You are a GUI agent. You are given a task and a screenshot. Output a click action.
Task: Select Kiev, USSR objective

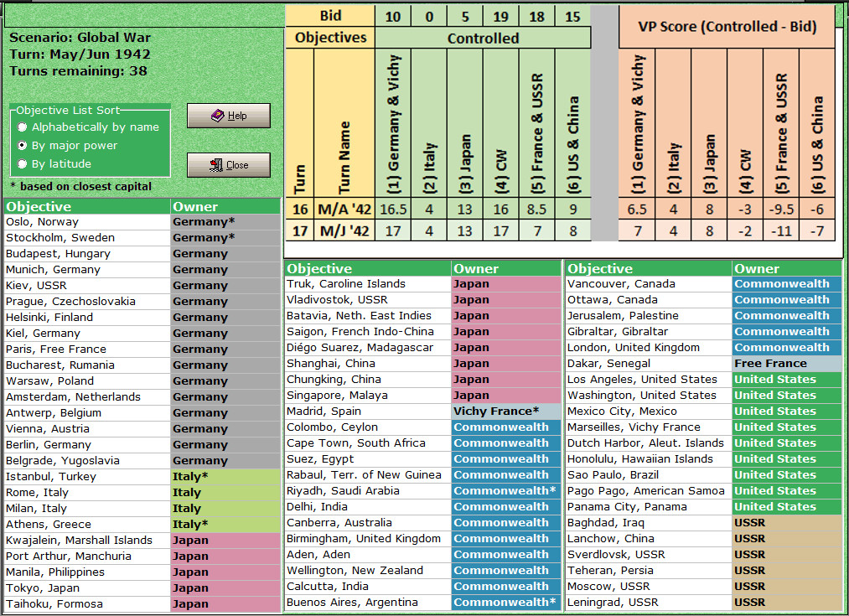coord(142,286)
